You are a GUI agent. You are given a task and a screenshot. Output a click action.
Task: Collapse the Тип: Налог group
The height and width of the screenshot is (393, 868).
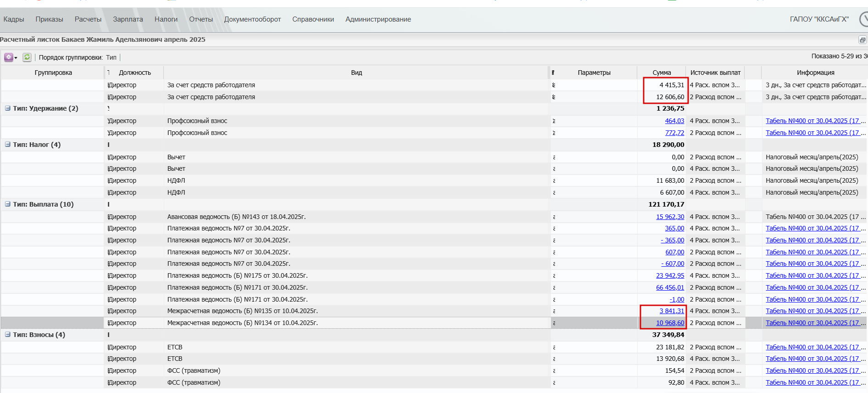(x=8, y=145)
